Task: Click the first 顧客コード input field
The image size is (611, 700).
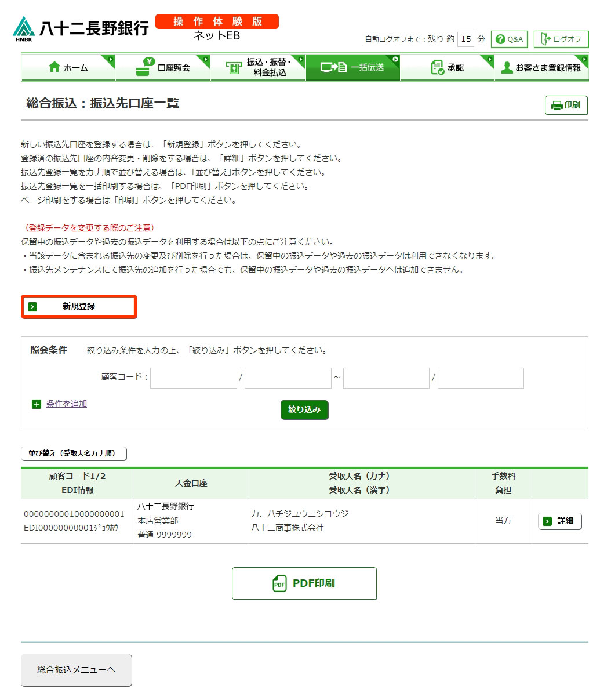Action: 194,378
